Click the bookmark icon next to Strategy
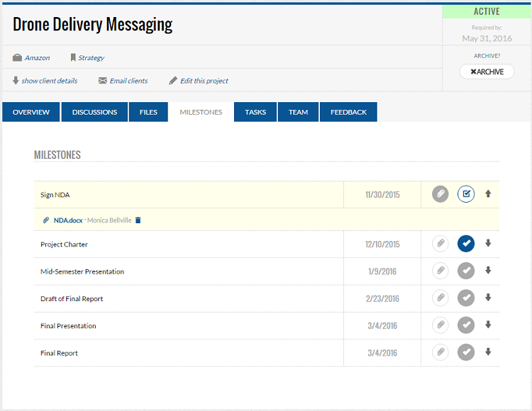 tap(73, 57)
